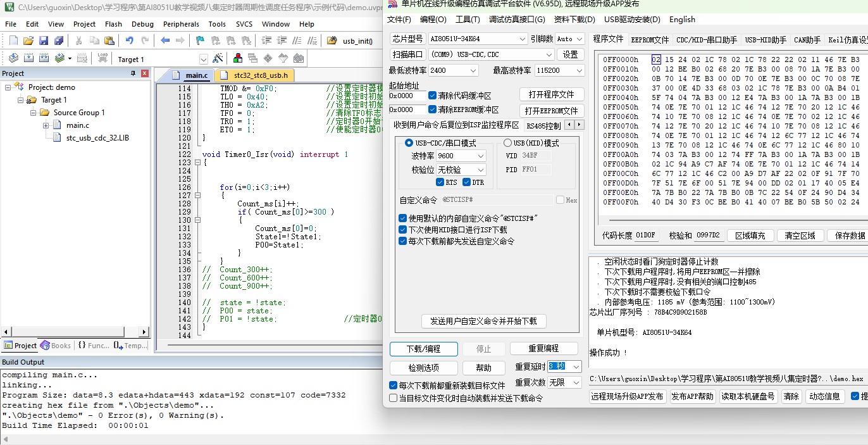Toggle 使用默认的内部自定义命令 checkbox
This screenshot has width=868, height=445.
[403, 218]
